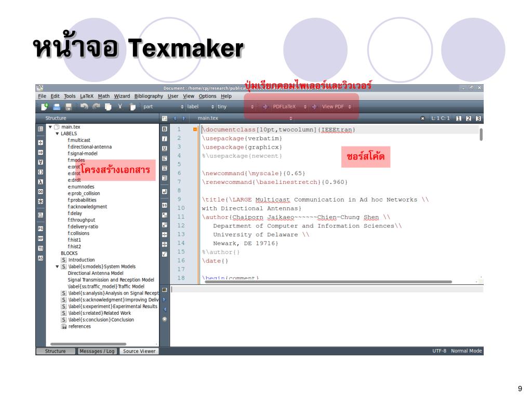The width and height of the screenshot is (532, 399).
Task: Copy the selection using the Copy icon
Action: tap(108, 107)
